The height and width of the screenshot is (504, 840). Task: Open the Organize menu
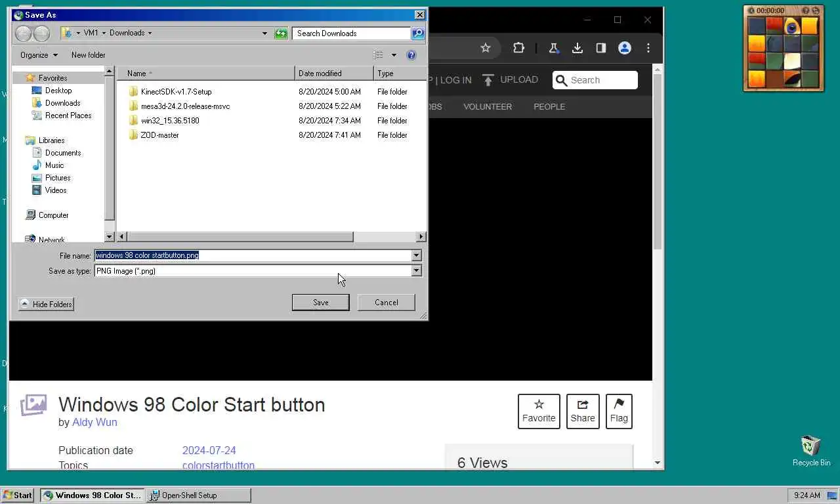tap(39, 55)
